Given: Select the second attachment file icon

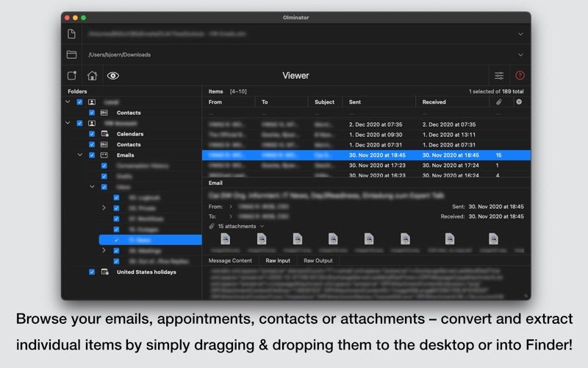Looking at the screenshot, I should click(262, 238).
